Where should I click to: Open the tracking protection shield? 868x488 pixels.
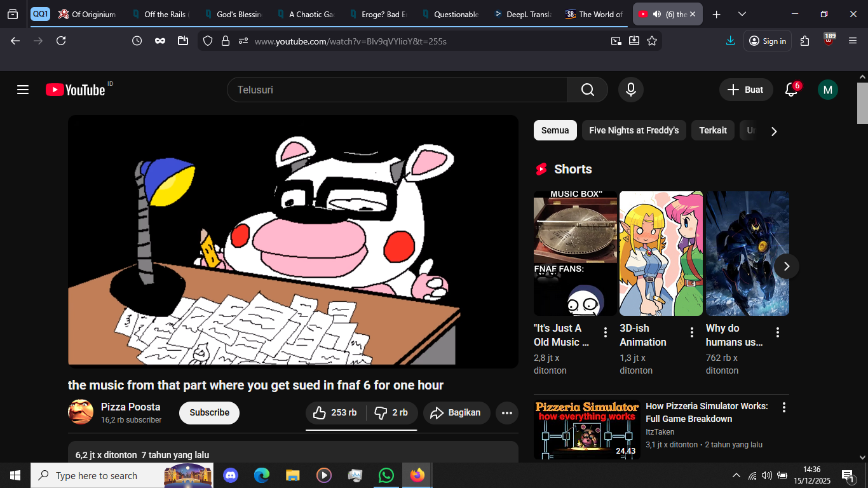[208, 41]
